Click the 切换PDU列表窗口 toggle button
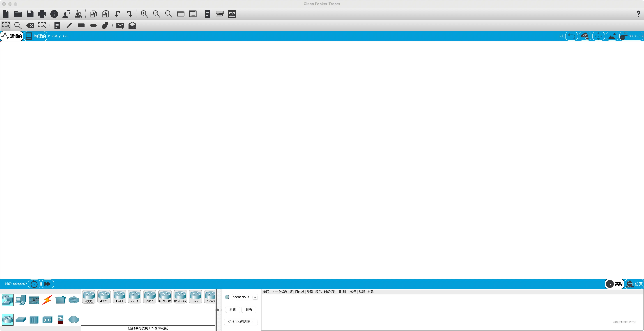644x331 pixels. [x=241, y=322]
